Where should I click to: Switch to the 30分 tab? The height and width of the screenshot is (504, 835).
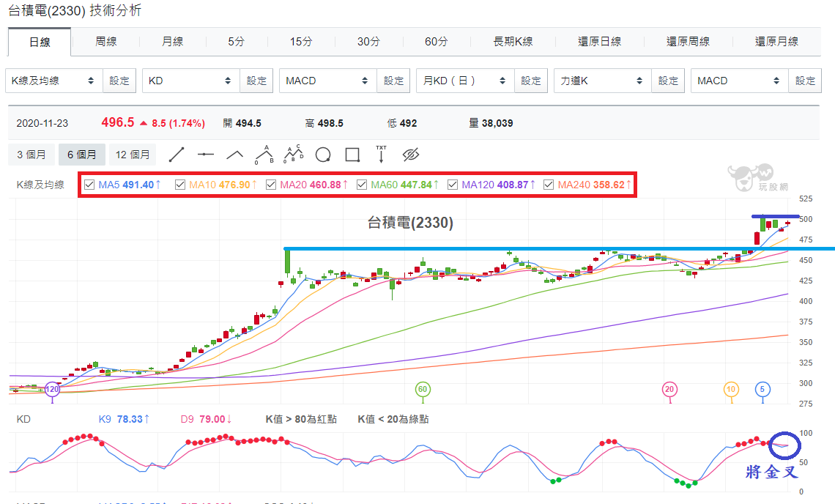coord(368,42)
